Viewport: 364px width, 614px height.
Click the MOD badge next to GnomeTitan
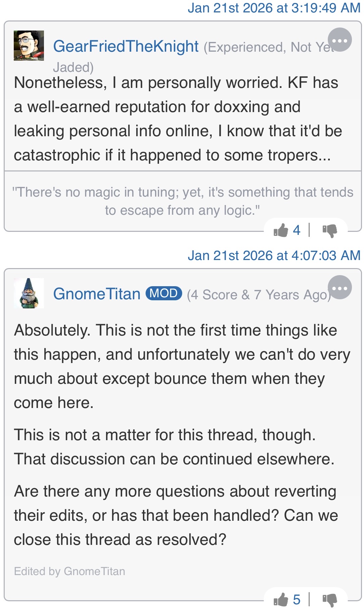click(164, 293)
